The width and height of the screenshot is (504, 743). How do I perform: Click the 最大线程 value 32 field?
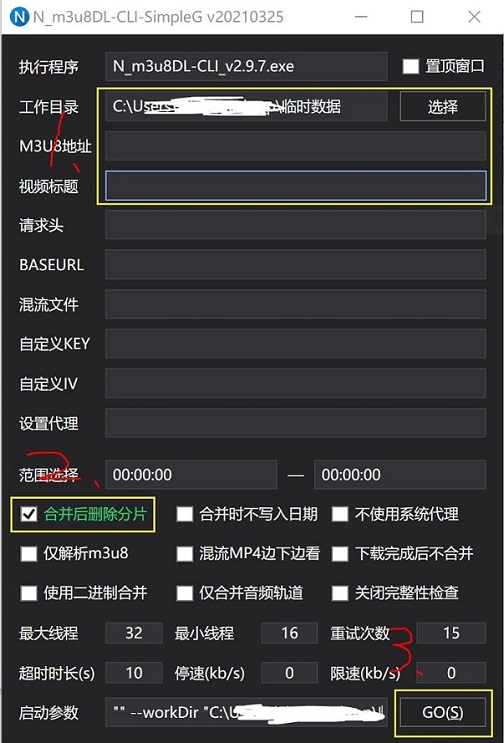(x=134, y=633)
